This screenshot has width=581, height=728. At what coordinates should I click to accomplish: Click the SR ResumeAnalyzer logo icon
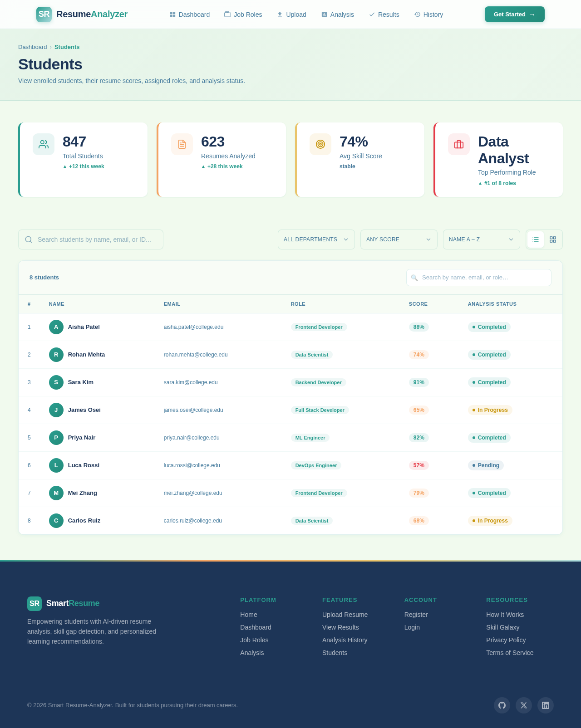(x=44, y=15)
